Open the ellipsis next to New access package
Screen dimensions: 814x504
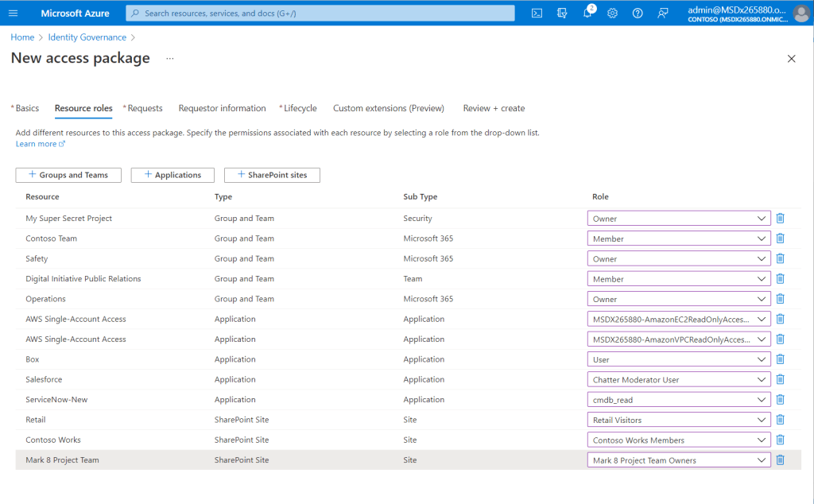(x=170, y=59)
